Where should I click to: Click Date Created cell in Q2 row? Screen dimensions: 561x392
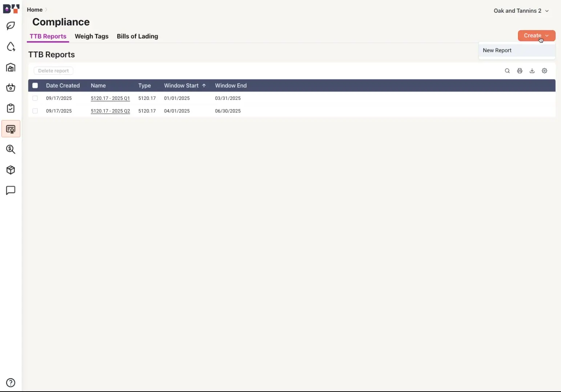click(59, 111)
